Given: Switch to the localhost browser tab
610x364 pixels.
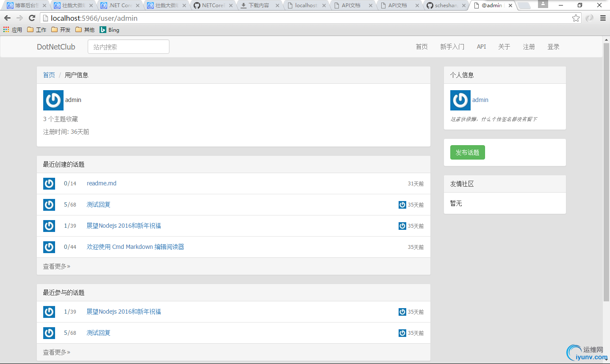Looking at the screenshot, I should [306, 6].
